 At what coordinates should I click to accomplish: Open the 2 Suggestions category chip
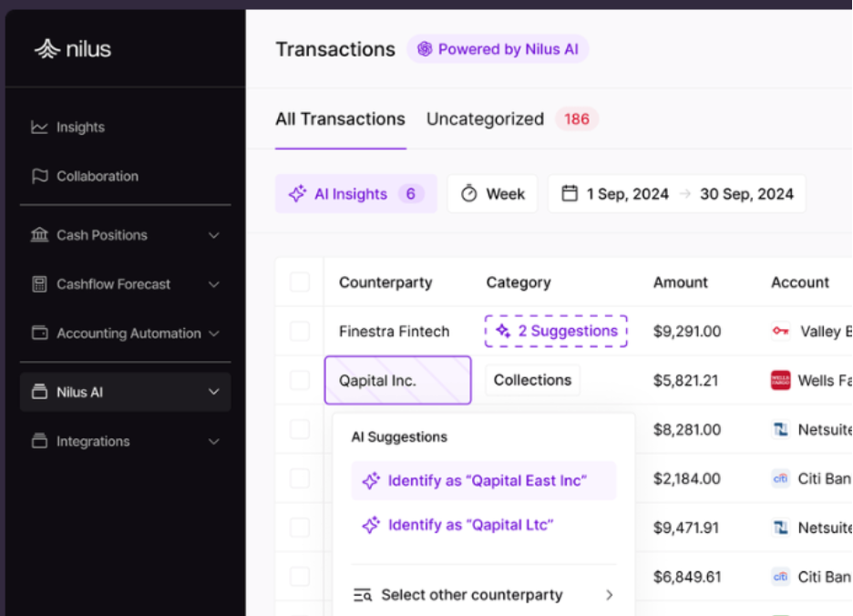556,331
